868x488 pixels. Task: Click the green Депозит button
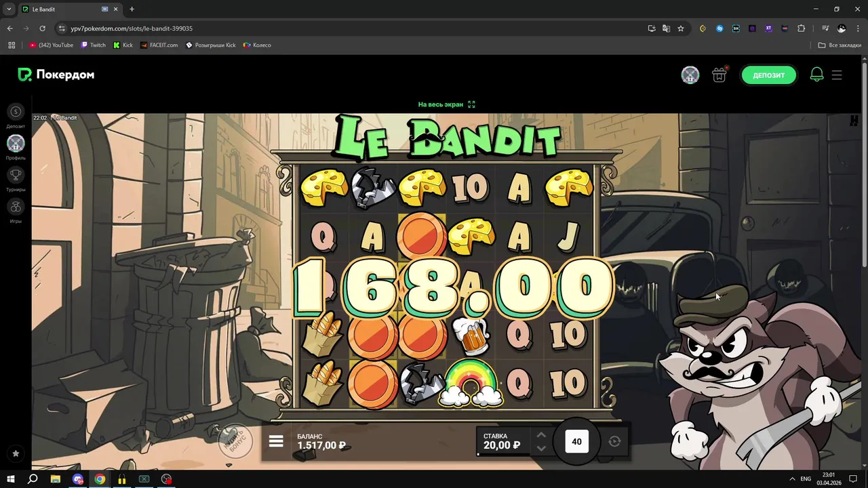click(769, 75)
